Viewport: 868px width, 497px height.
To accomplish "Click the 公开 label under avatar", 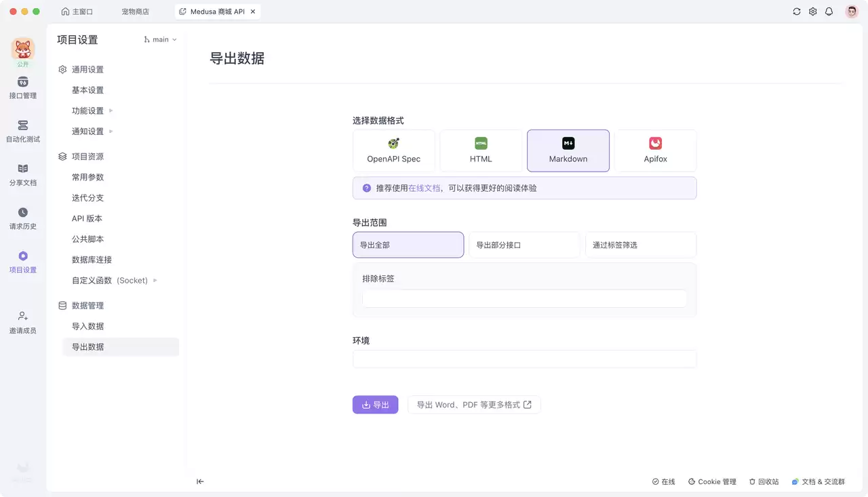I will (23, 64).
